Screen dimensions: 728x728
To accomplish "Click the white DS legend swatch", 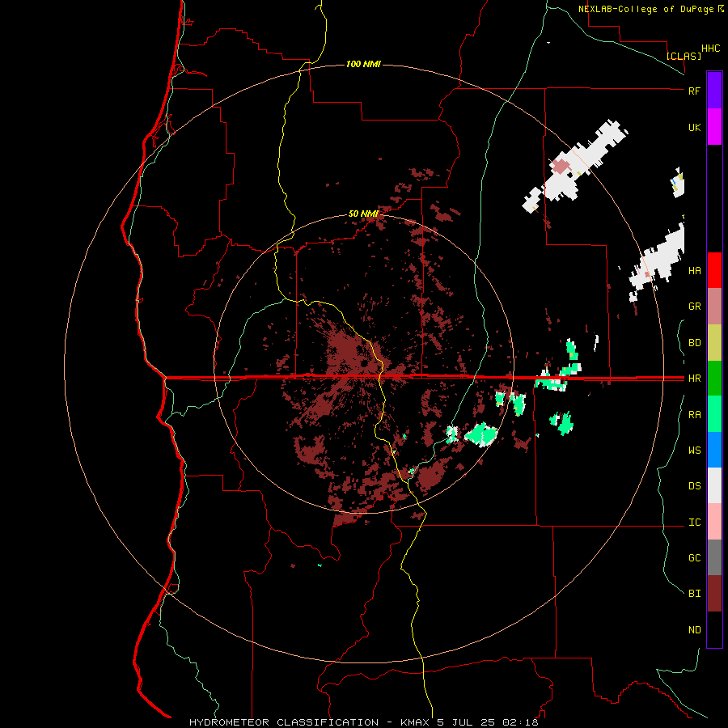I will pyautogui.click(x=714, y=485).
